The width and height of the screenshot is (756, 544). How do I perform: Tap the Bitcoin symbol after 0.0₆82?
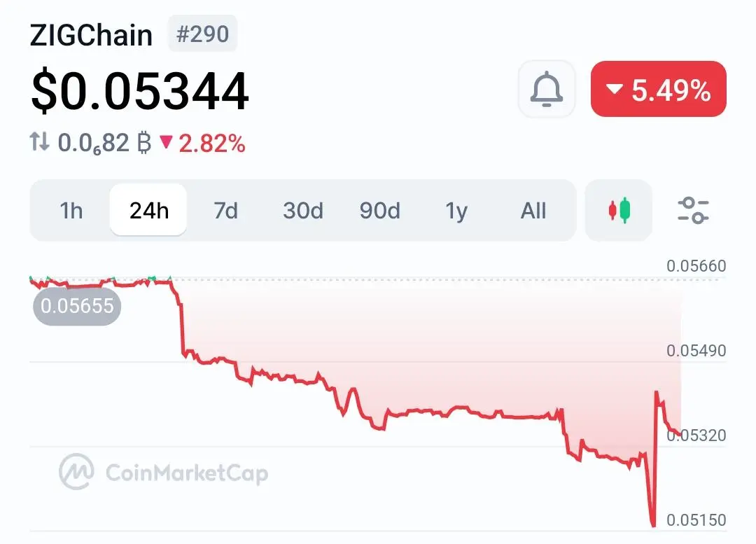143,144
